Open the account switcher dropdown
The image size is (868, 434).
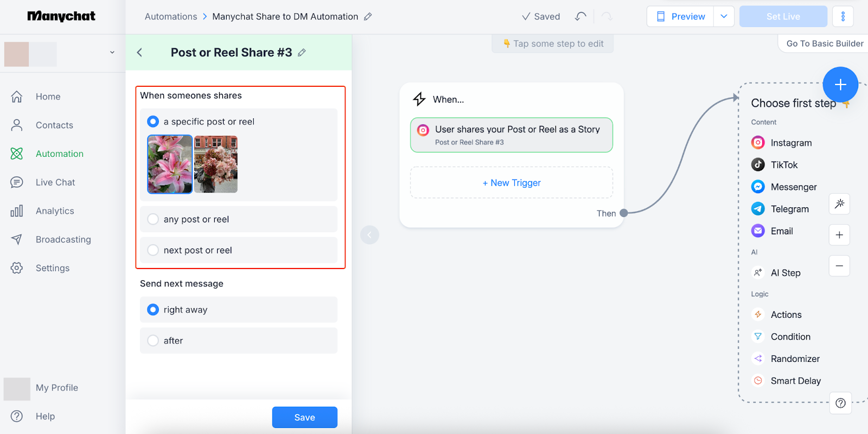tap(112, 53)
